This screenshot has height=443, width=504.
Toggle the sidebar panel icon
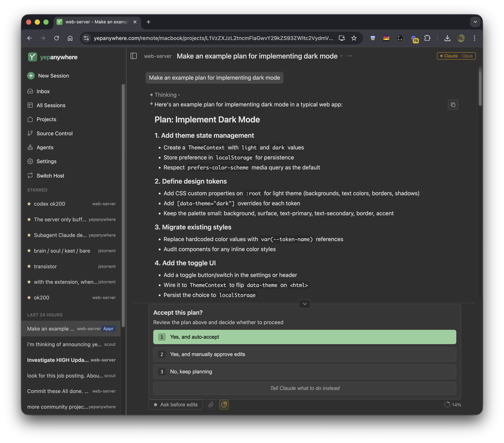pos(133,56)
